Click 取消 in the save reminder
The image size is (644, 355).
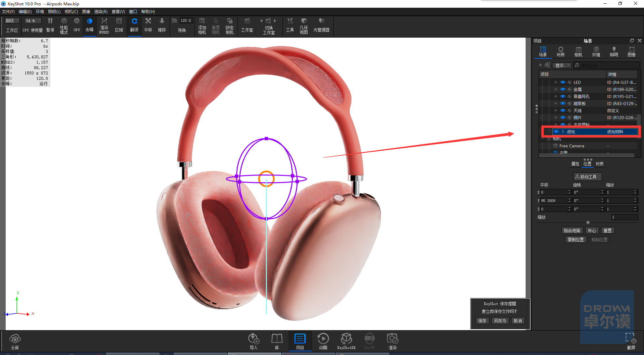tap(518, 321)
